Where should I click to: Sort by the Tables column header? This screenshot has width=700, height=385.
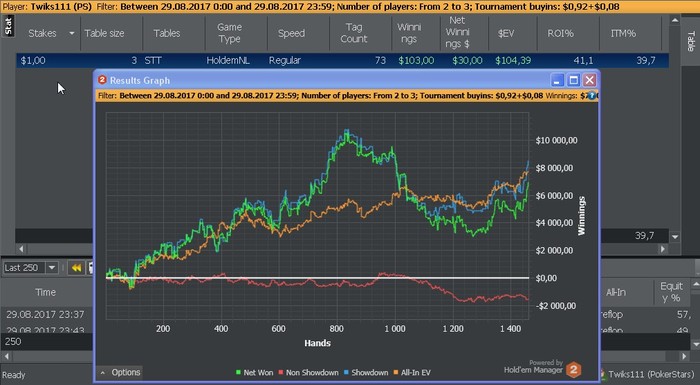point(167,33)
